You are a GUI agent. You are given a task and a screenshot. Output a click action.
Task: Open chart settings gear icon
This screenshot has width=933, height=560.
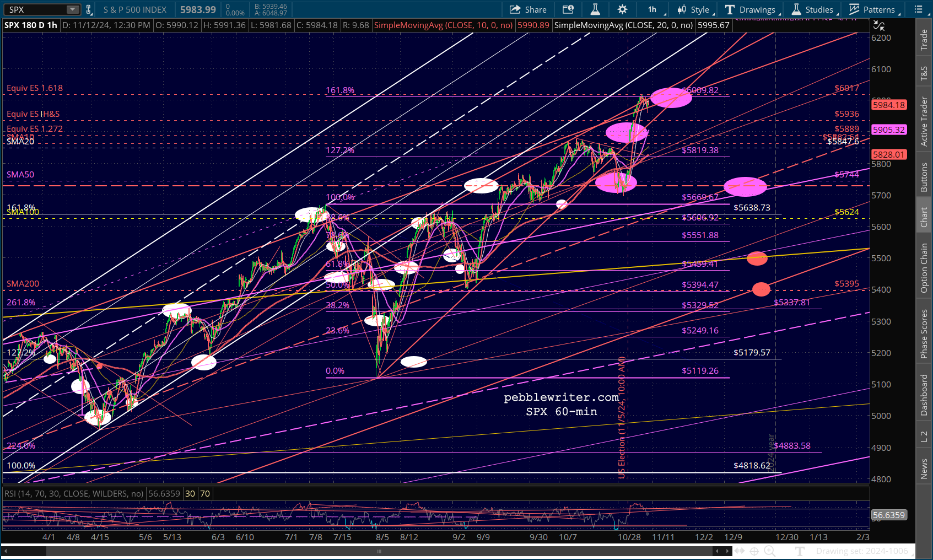point(622,9)
